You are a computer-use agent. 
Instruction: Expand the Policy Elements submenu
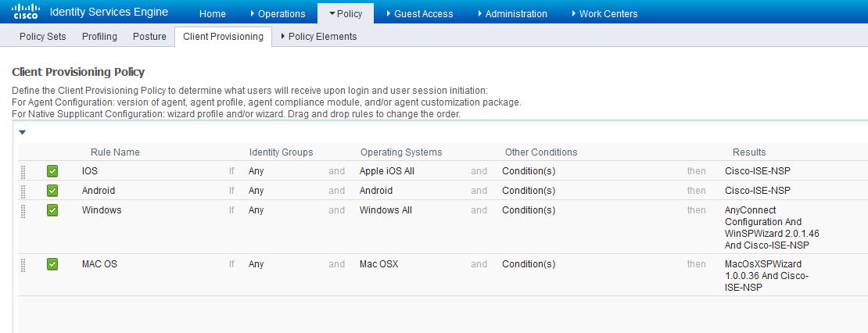point(319,37)
